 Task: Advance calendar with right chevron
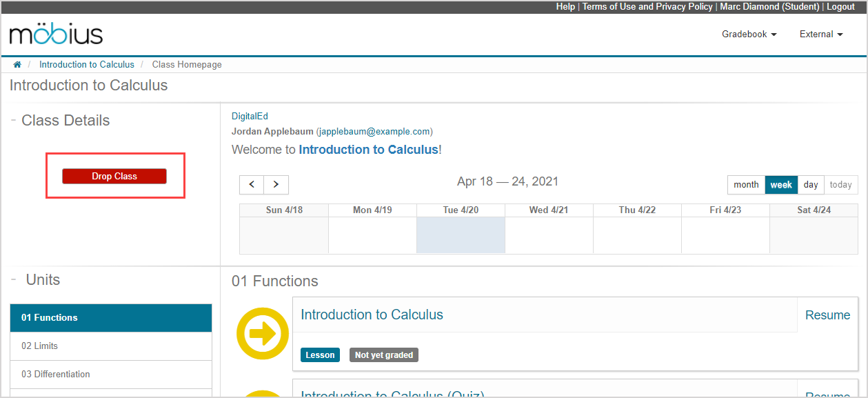(276, 185)
